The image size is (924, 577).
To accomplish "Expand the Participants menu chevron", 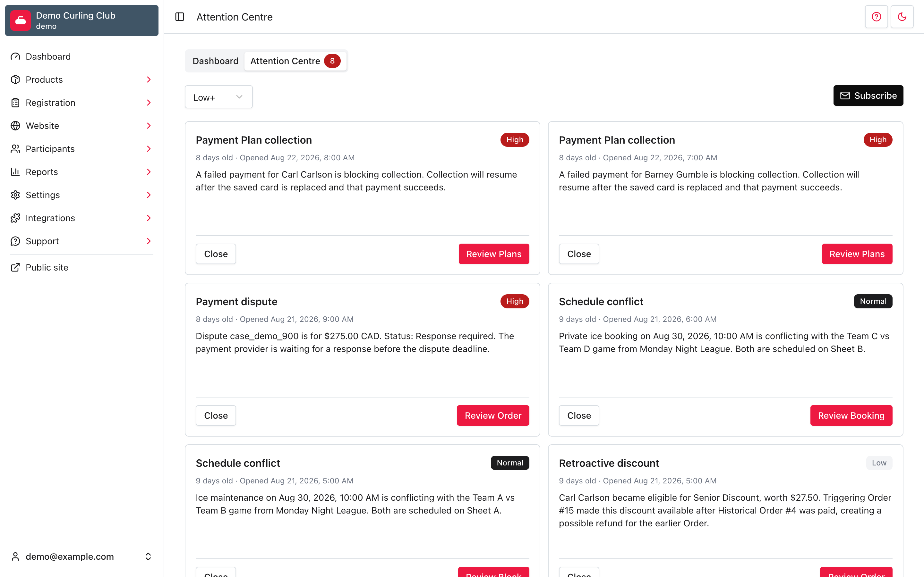I will pos(149,149).
